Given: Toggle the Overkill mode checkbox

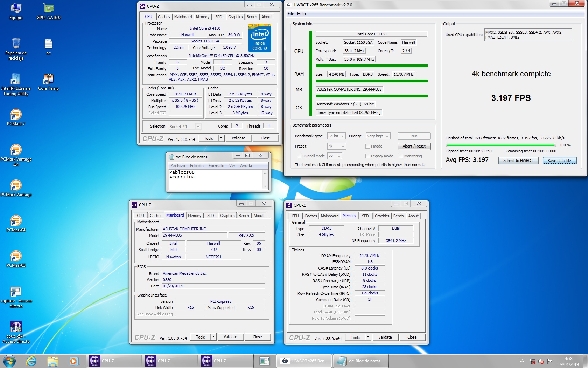Looking at the screenshot, I should (299, 156).
